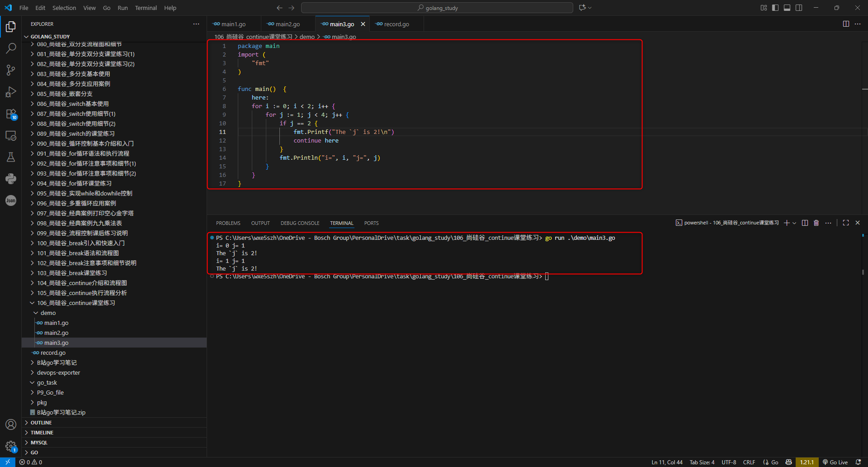868x467 pixels.
Task: Open main2.go in the explorer tree
Action: pos(114,333)
